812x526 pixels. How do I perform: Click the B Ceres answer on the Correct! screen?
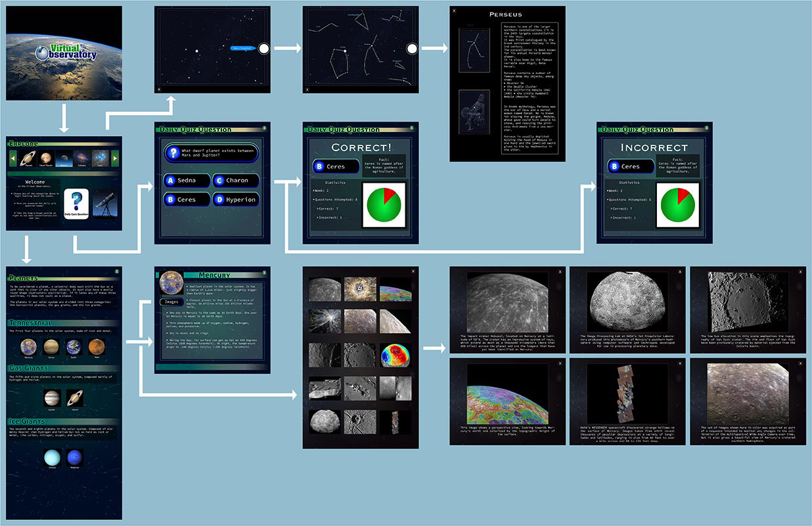(x=335, y=166)
